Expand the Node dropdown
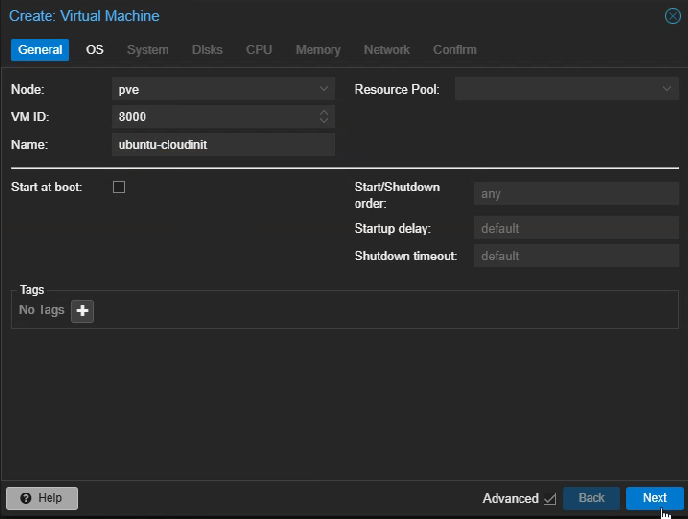Viewport: 688px width, 519px height. click(324, 89)
